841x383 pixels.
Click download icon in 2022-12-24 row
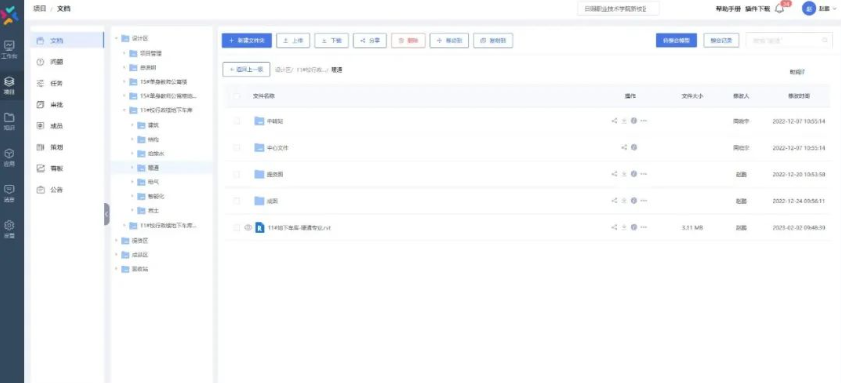coord(624,201)
